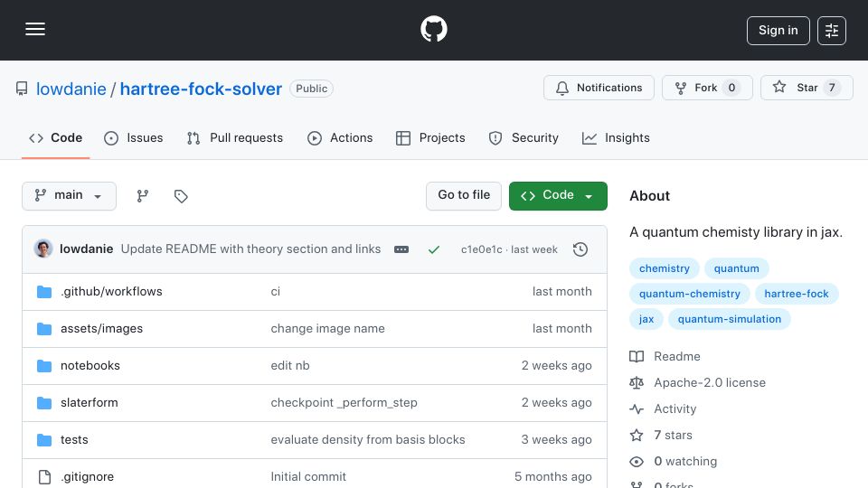Screen dimensions: 868x488
Task: Click the Public visibility label
Action: (x=311, y=89)
